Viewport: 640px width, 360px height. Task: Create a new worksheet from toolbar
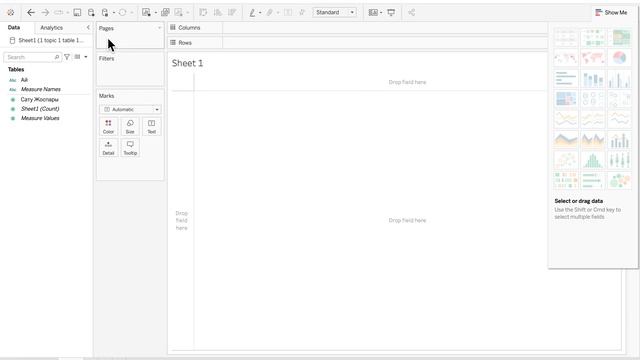point(146,13)
